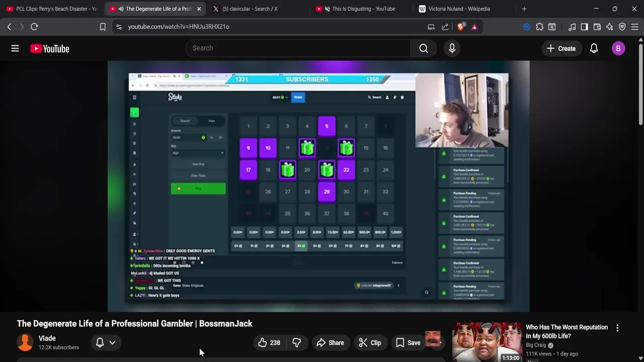
Task: Click the share page icon in the address bar
Action: (x=445, y=27)
